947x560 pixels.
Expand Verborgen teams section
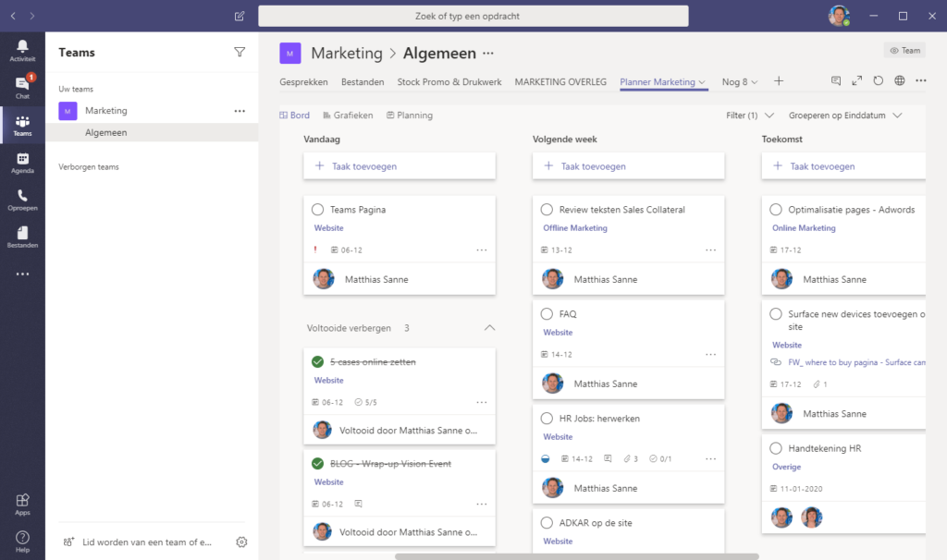tap(89, 166)
